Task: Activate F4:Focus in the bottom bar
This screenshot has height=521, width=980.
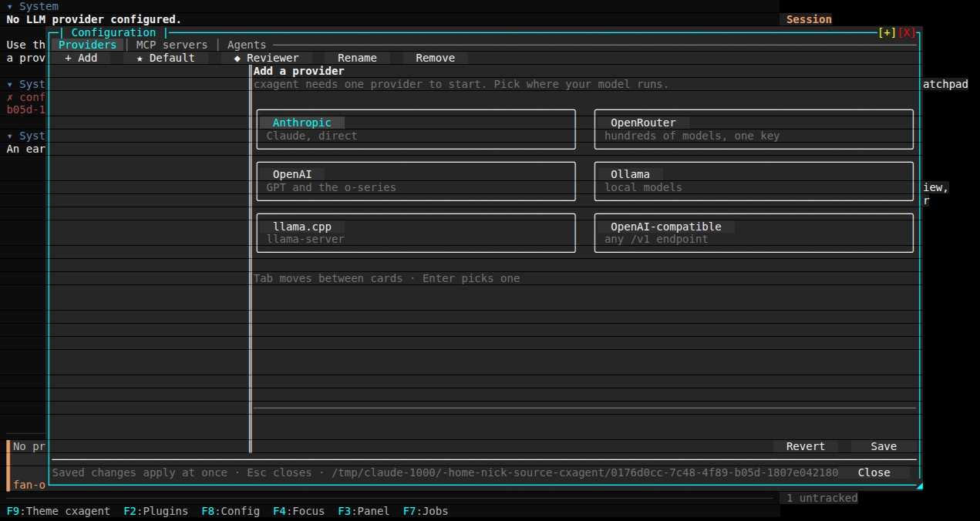Action: coord(298,511)
